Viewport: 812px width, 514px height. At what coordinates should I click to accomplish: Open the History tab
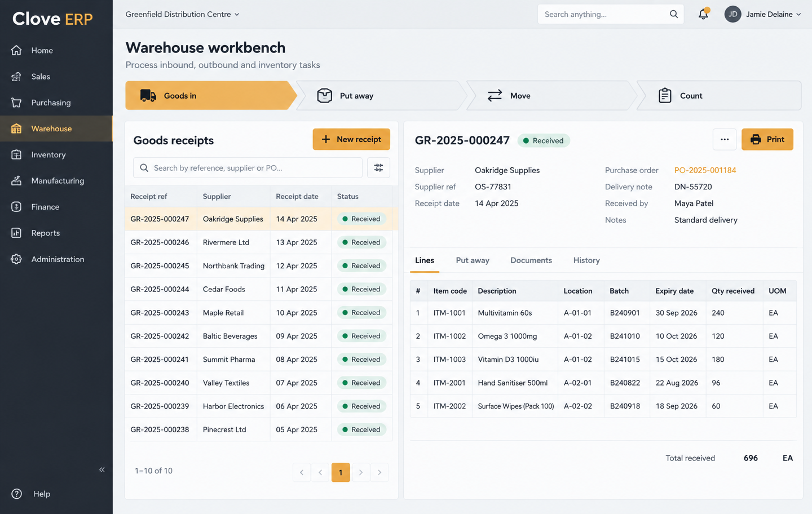[x=586, y=260]
